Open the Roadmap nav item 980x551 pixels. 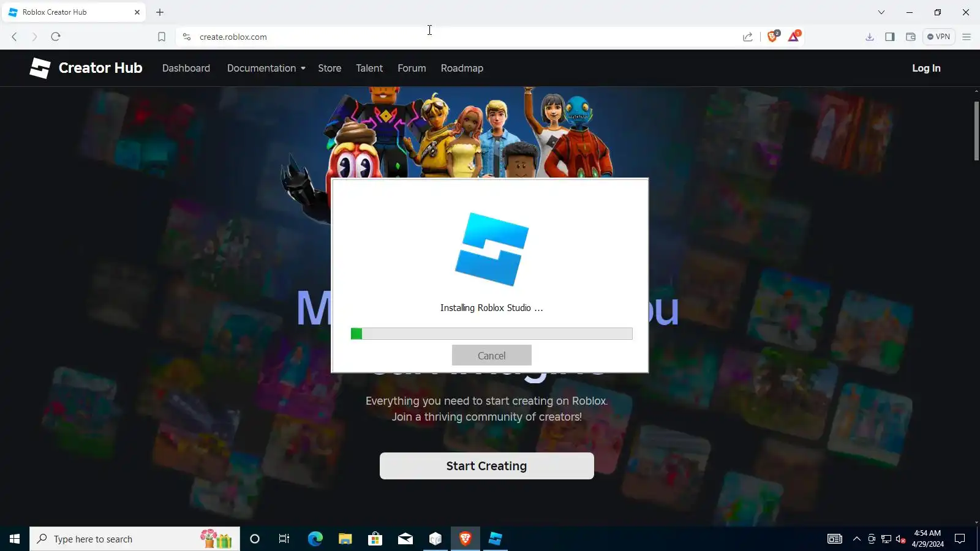pos(462,68)
